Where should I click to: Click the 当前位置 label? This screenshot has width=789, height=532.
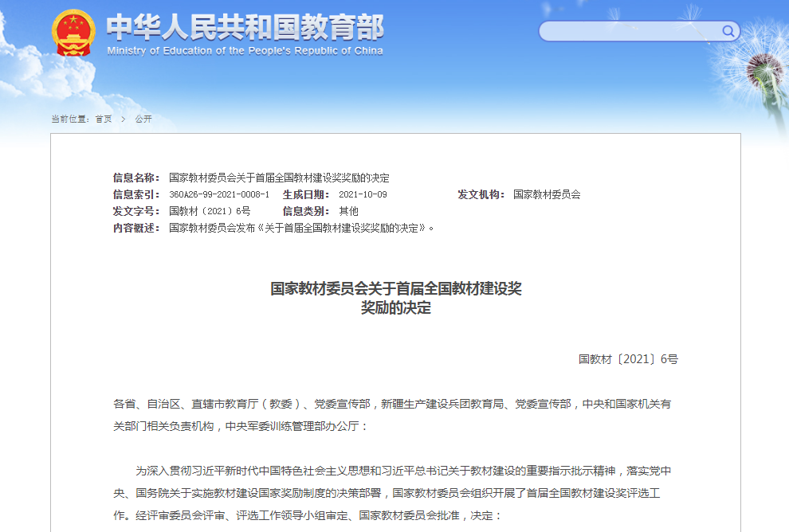(70, 119)
